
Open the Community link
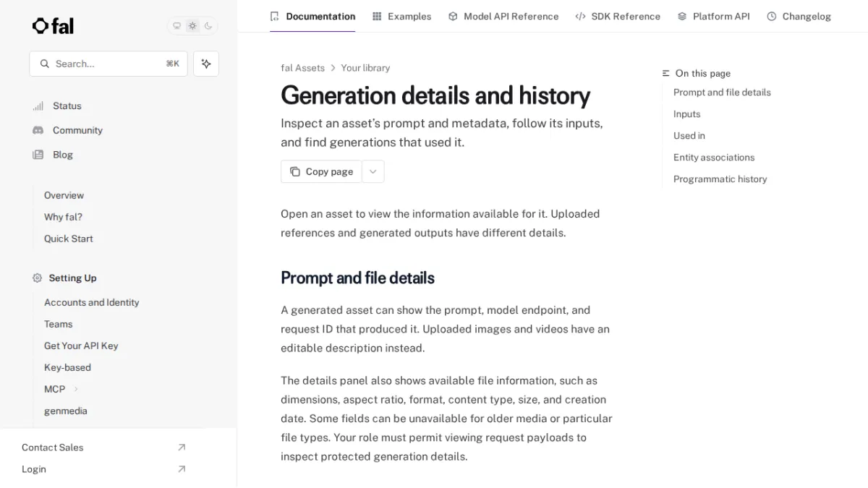coord(77,130)
